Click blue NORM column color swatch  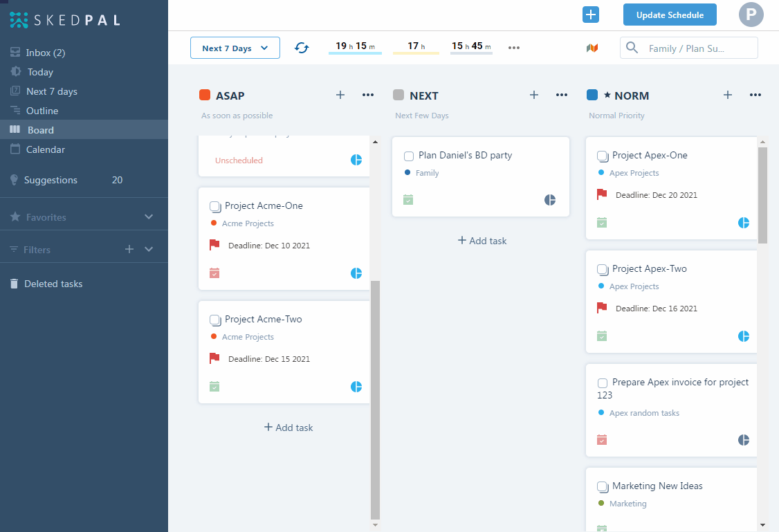(x=592, y=95)
